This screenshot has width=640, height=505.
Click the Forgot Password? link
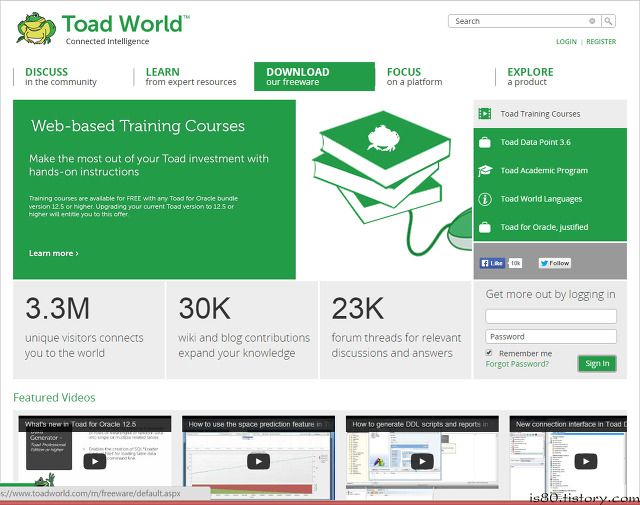pos(517,364)
